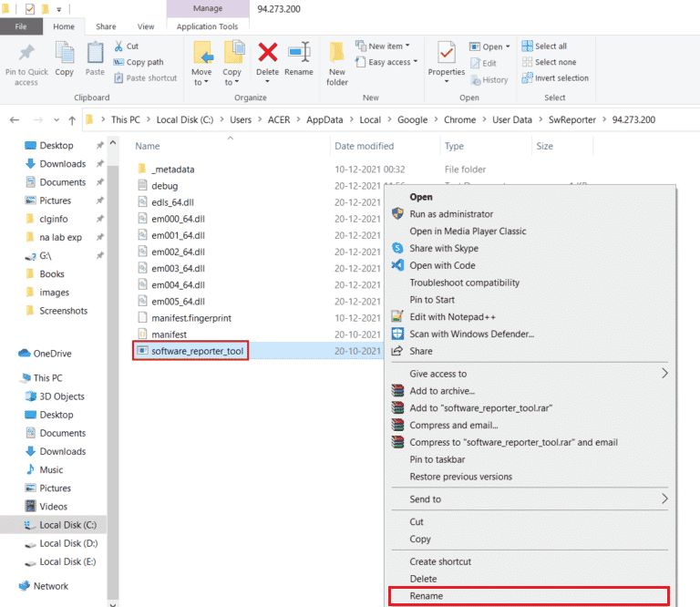Click Rename in the context menu

click(x=530, y=596)
